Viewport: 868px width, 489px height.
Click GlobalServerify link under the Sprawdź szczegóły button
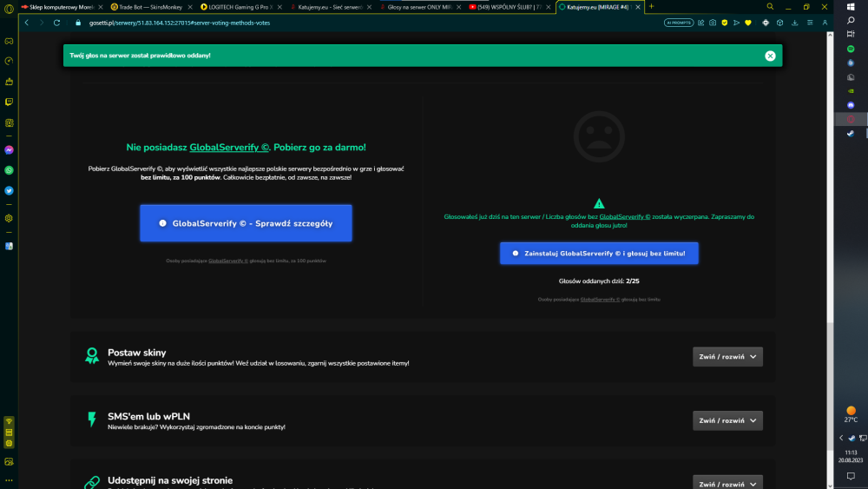[x=228, y=261]
